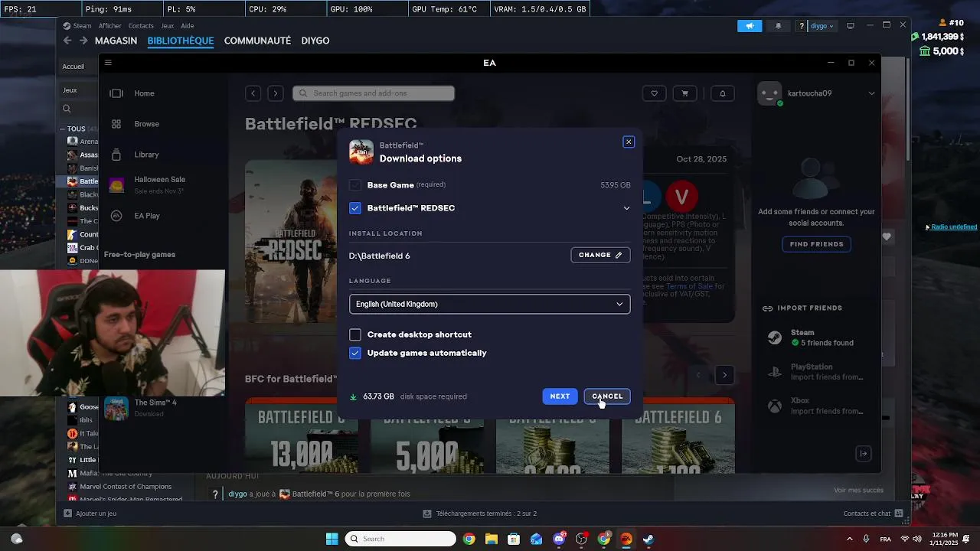The width and height of the screenshot is (980, 551).
Task: Click the Steam library search icon
Action: pos(67,109)
